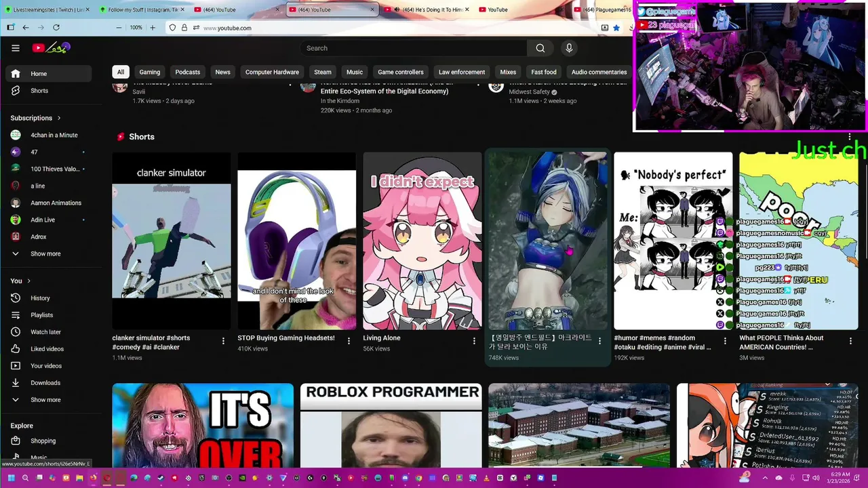
Task: Open Adrox subscription
Action: point(48,237)
